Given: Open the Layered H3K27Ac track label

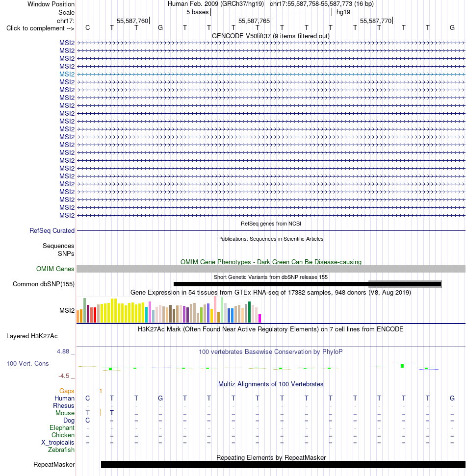Looking at the screenshot, I should (x=32, y=336).
